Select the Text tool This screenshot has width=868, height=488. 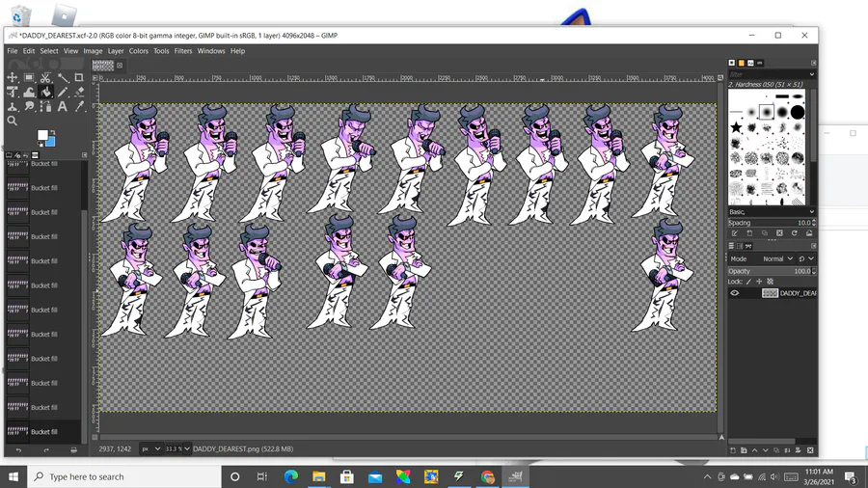(x=63, y=107)
